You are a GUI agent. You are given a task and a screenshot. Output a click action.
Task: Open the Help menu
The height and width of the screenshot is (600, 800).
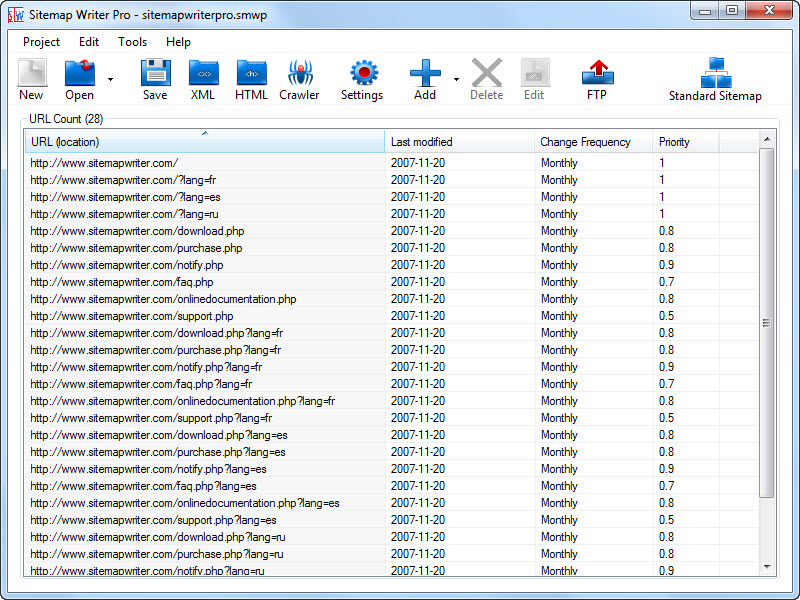[x=179, y=42]
